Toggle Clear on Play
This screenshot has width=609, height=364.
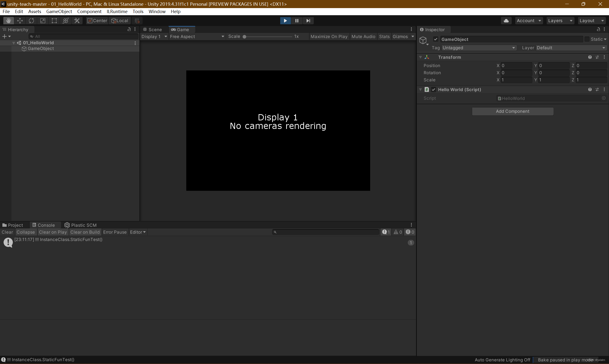[53, 232]
